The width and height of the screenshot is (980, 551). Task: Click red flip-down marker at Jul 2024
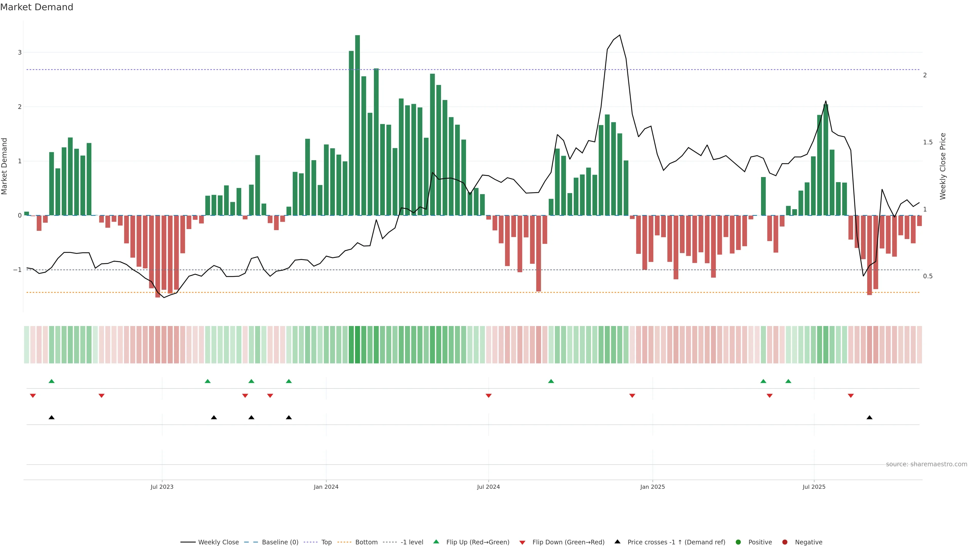pos(488,396)
